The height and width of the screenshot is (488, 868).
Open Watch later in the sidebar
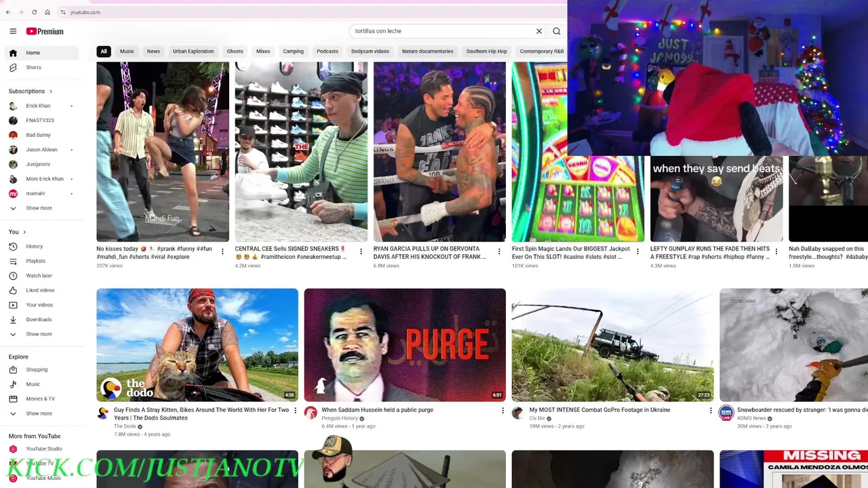(42, 276)
